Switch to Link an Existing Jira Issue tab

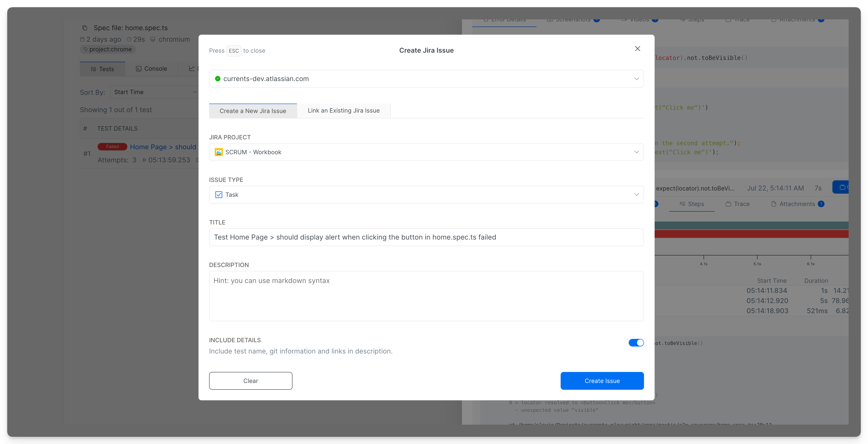click(x=343, y=111)
